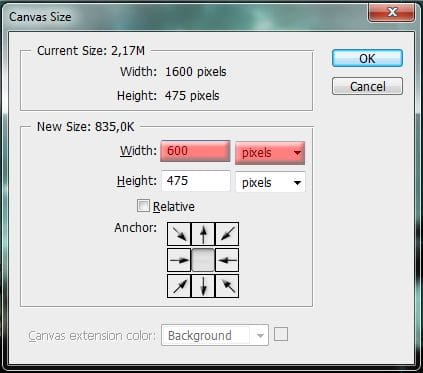Image resolution: width=423 pixels, height=373 pixels.
Task: Click the canvas extension color swatch
Action: pyautogui.click(x=281, y=334)
